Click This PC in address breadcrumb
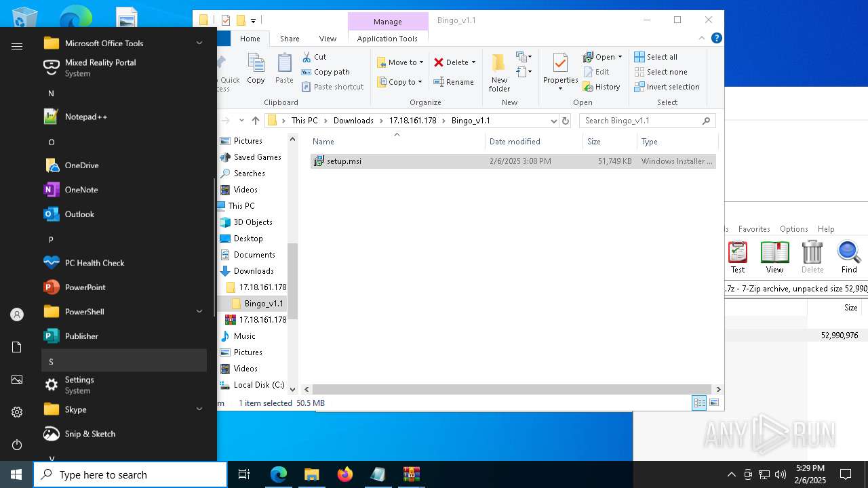Screen dimensions: 868x488 tap(304, 121)
